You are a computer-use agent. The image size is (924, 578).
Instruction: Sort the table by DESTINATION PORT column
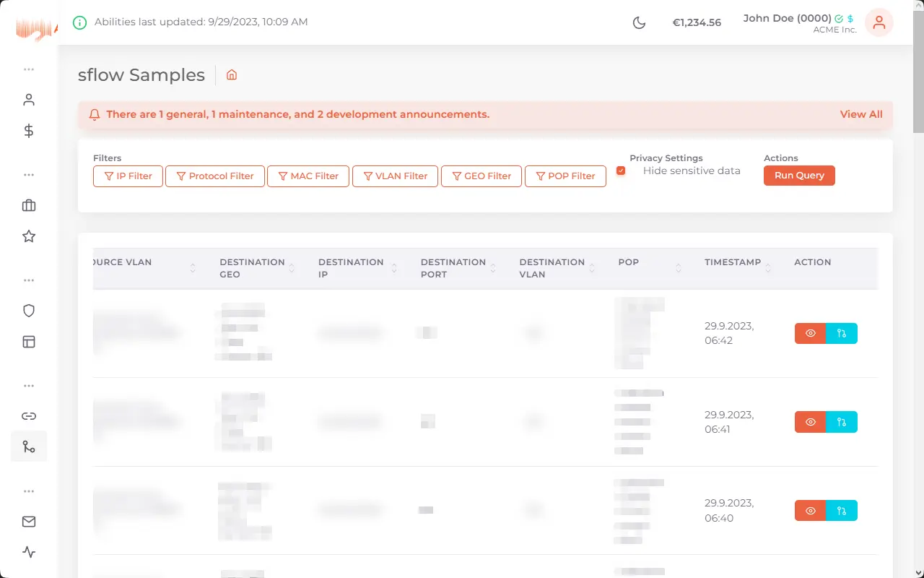[x=494, y=268]
